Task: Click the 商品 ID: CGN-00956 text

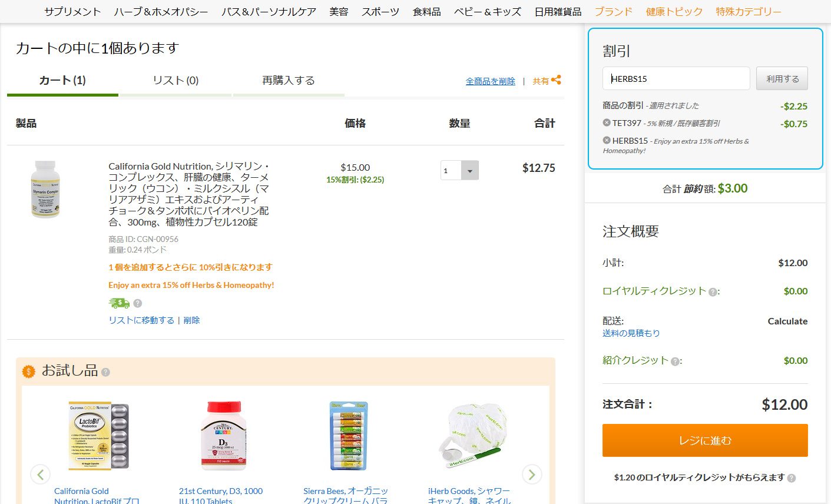Action: [x=143, y=239]
